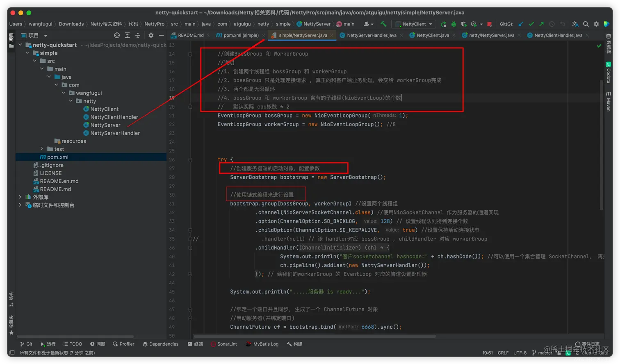Open the 运行 tool window
This screenshot has width=620, height=364.
pos(48,344)
